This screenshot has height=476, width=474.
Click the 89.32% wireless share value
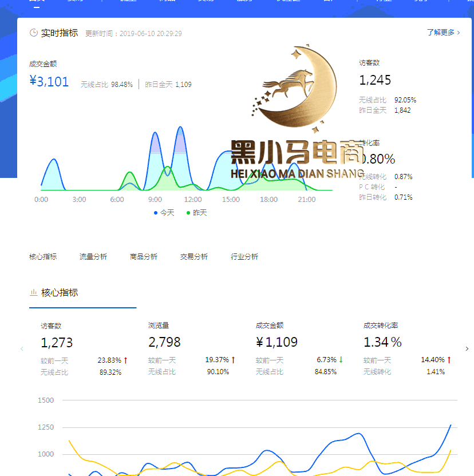(110, 372)
